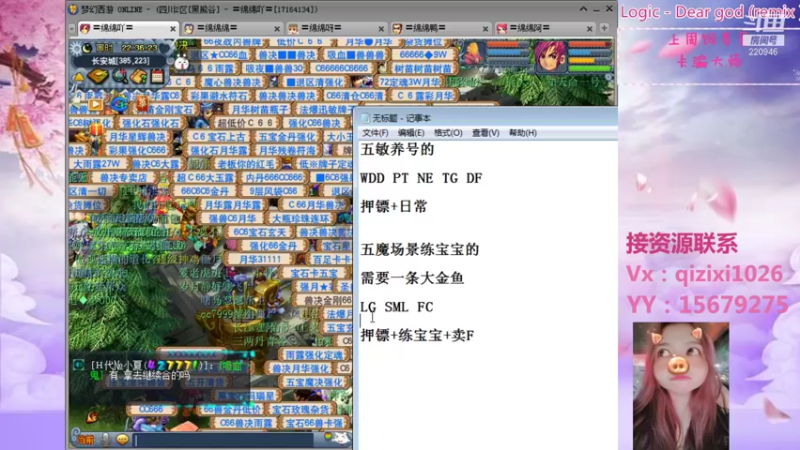The image size is (800, 450).
Task: Click the Notepad title bar icon
Action: click(365, 118)
